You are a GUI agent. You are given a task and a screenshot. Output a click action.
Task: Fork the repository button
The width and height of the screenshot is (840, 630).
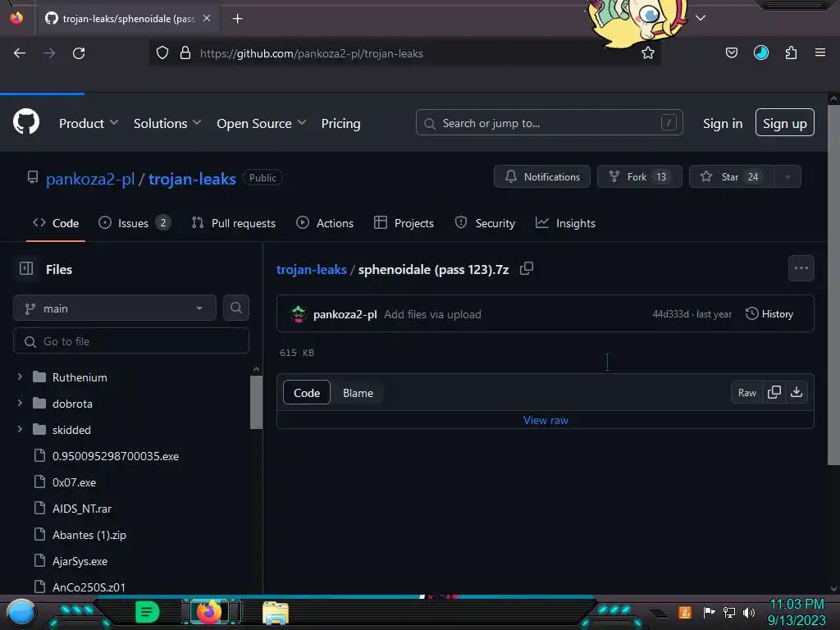tap(639, 177)
